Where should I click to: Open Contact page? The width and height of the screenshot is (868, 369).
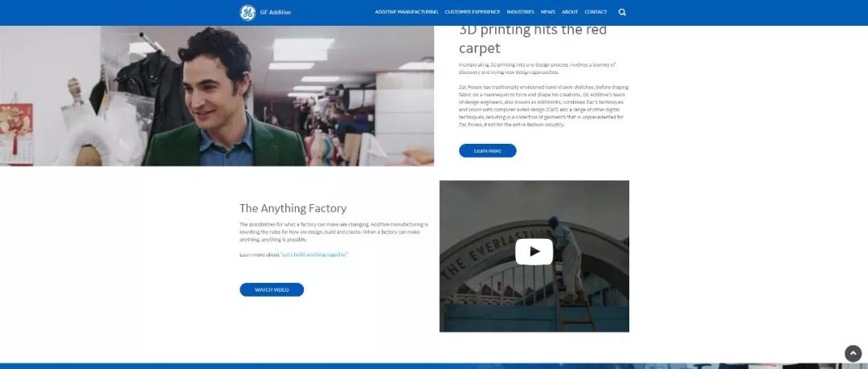596,12
